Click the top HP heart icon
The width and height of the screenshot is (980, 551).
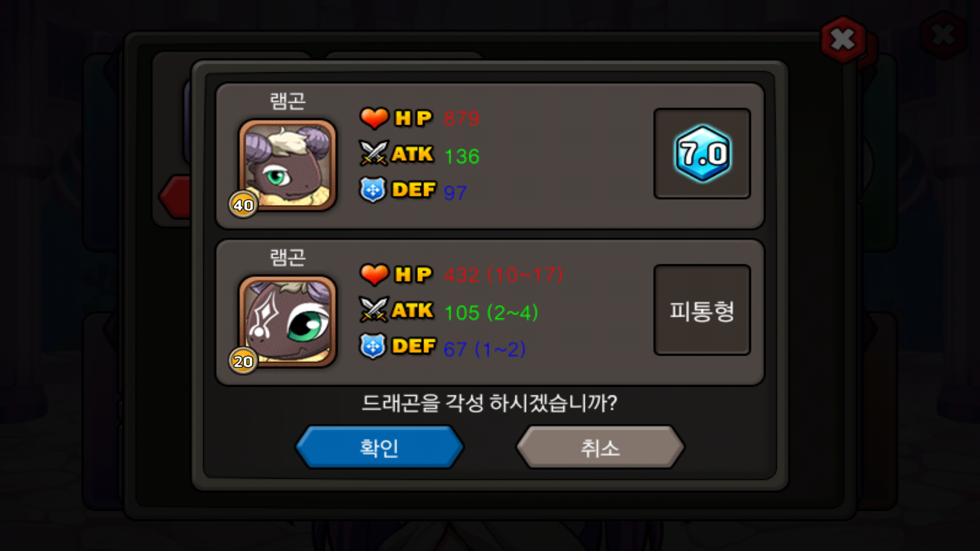point(375,118)
